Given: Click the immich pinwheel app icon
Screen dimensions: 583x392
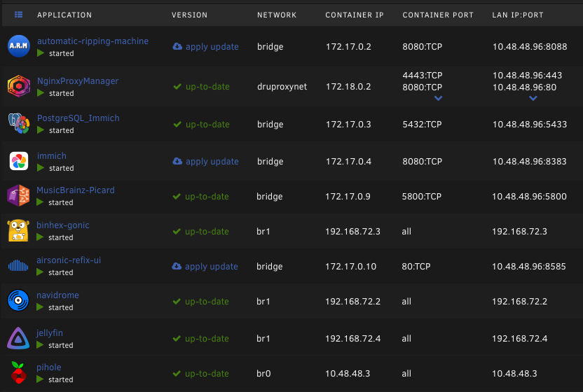Looking at the screenshot, I should click(x=19, y=161).
